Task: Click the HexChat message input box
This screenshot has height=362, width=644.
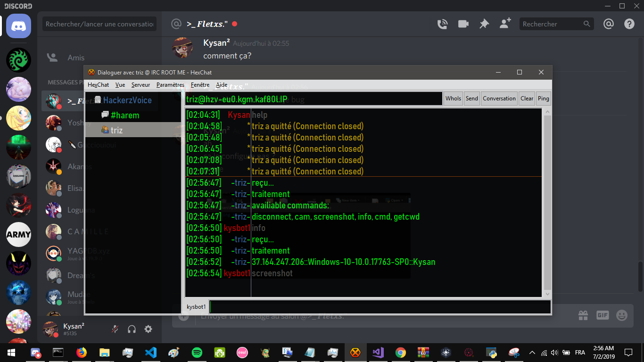Action: click(380, 307)
